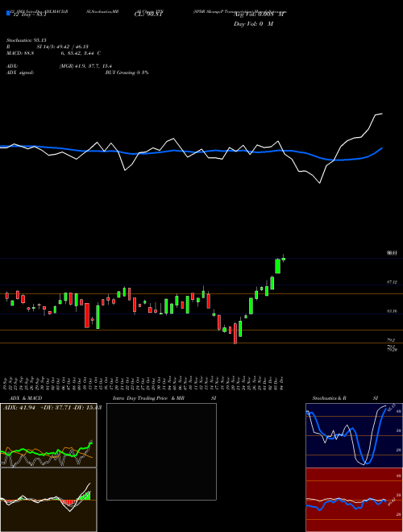Viewport: 403px width, 532px height.
Task: Click the lowest red candle near 79.2
Action: (x=235, y=334)
